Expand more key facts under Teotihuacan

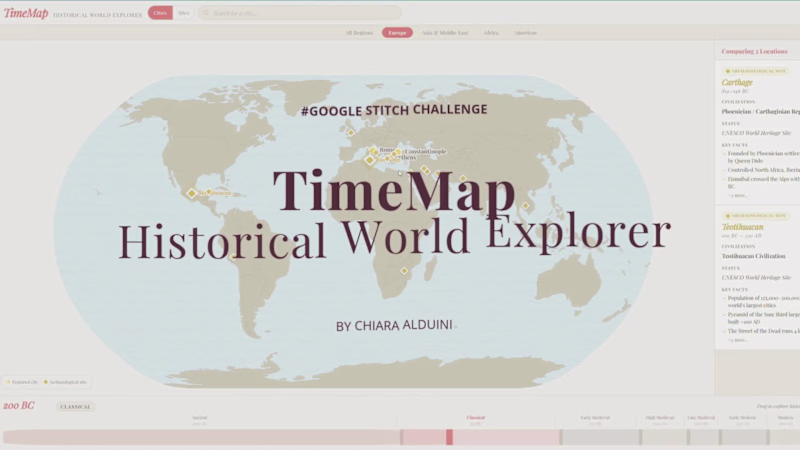click(x=737, y=340)
